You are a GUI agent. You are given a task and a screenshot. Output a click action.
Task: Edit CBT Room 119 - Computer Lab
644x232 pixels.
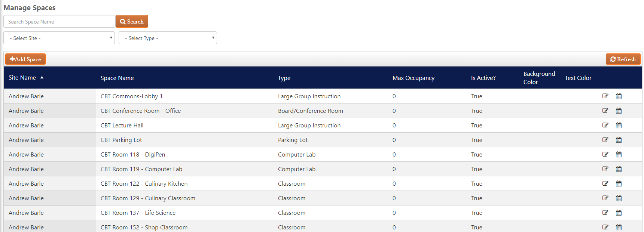(x=605, y=169)
